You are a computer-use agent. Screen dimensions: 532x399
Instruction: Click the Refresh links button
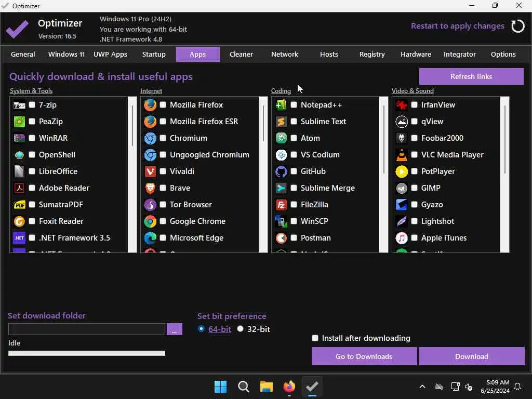click(x=471, y=76)
